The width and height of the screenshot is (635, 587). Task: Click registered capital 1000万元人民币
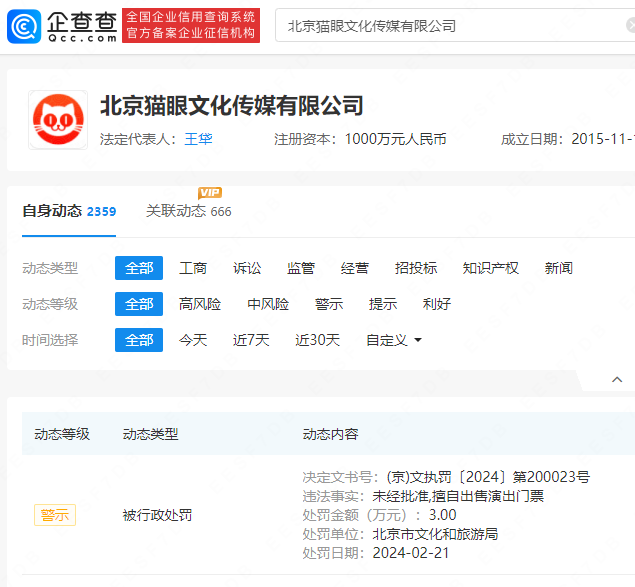[x=395, y=139]
